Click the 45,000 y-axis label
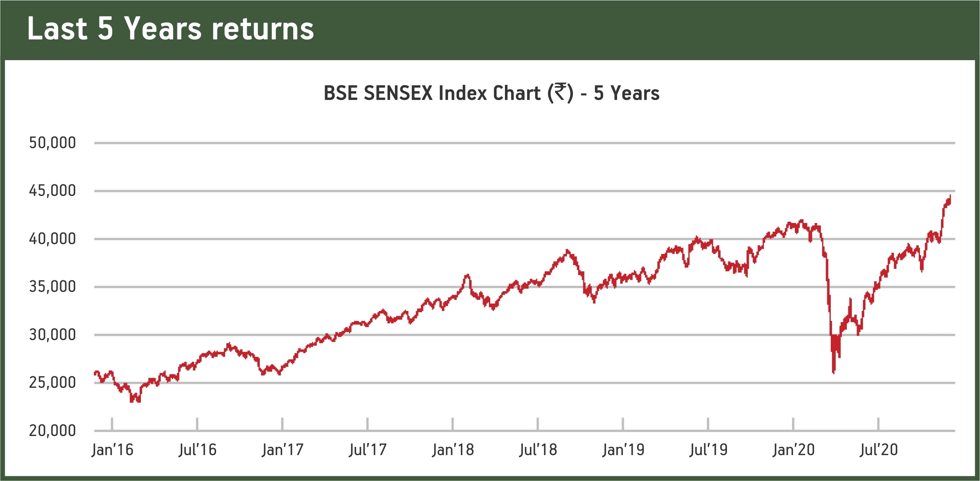This screenshot has height=481, width=980. click(53, 191)
